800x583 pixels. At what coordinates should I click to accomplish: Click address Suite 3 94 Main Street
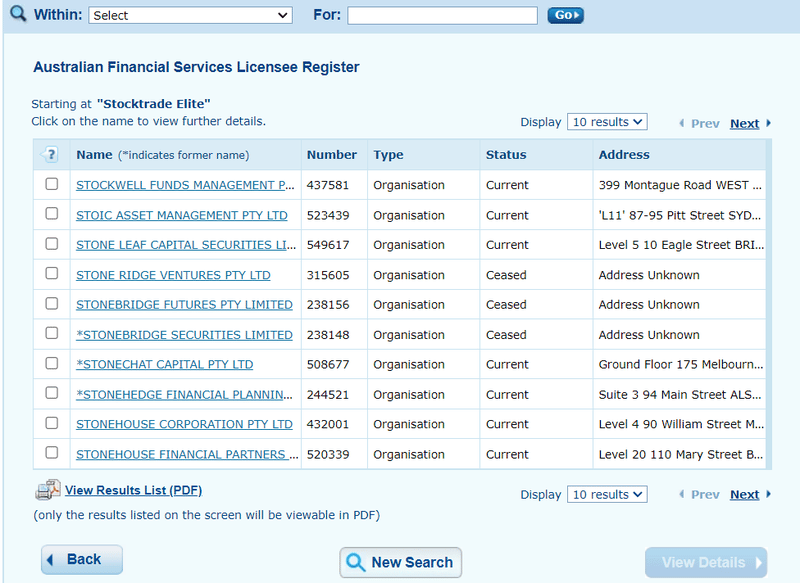pyautogui.click(x=680, y=394)
